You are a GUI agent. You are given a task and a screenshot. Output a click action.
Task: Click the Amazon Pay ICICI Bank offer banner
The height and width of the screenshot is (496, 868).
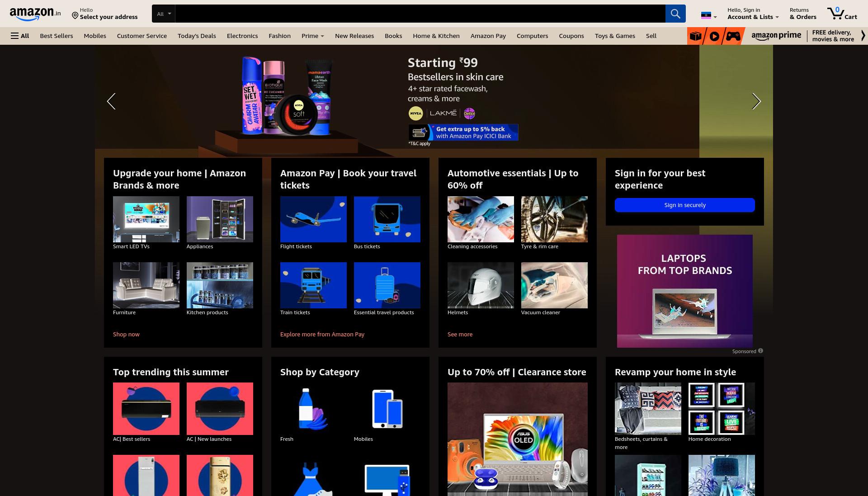[x=463, y=132]
